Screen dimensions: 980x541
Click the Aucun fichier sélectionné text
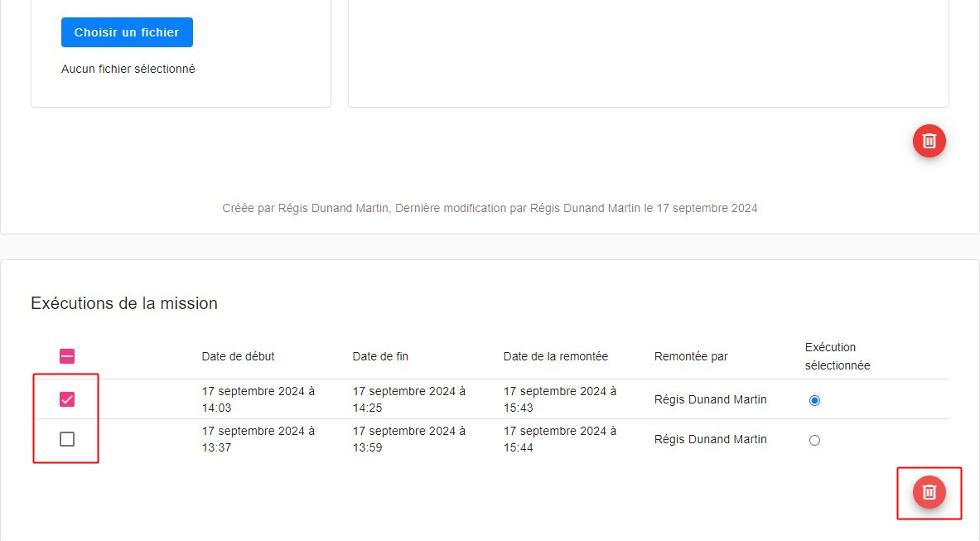(x=128, y=69)
